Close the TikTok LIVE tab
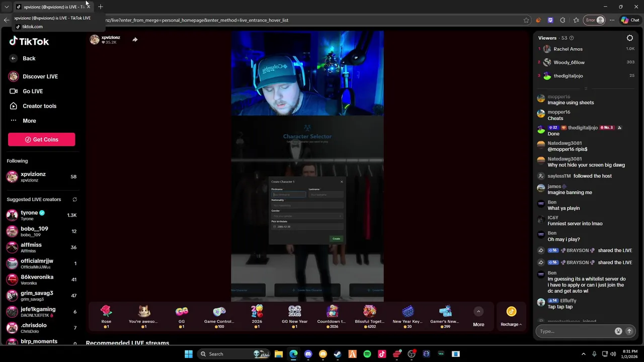The height and width of the screenshot is (362, 644). 88,7
